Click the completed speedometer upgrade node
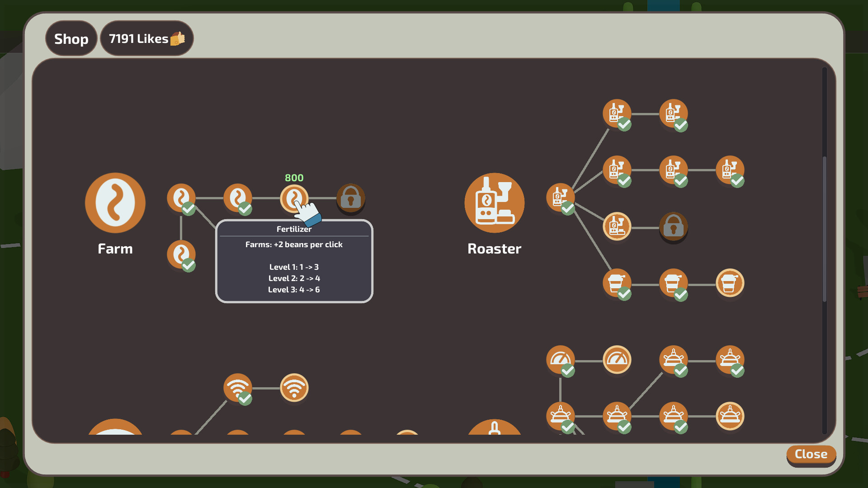868x488 pixels. click(x=561, y=360)
